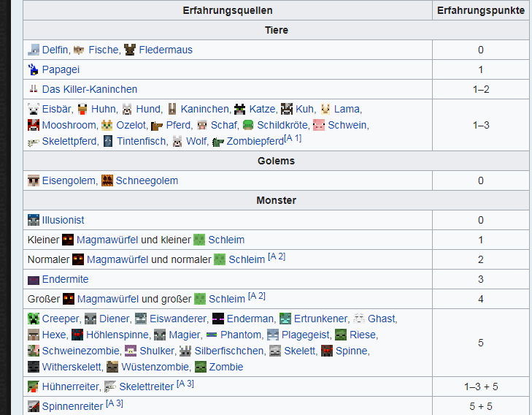Click the Creeper face icon

[34, 319]
